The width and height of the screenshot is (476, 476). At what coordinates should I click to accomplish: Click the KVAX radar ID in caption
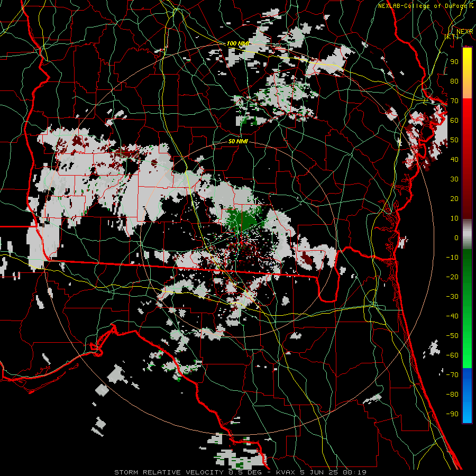[x=286, y=472]
